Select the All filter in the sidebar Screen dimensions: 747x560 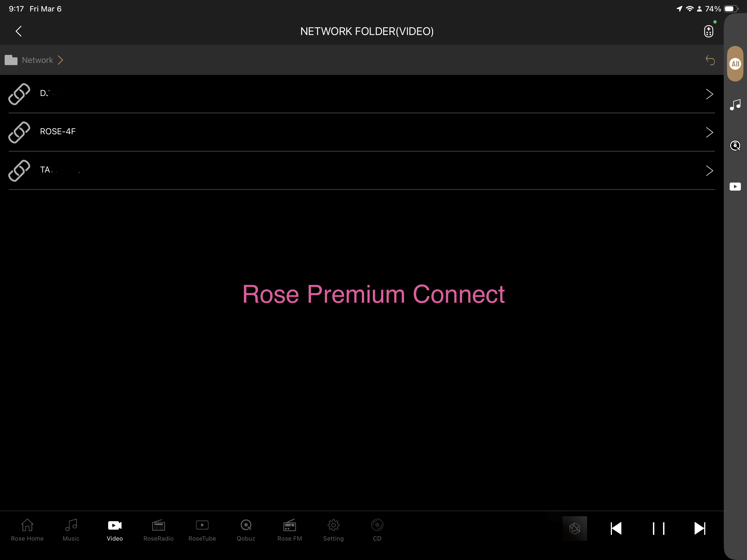[x=735, y=64]
